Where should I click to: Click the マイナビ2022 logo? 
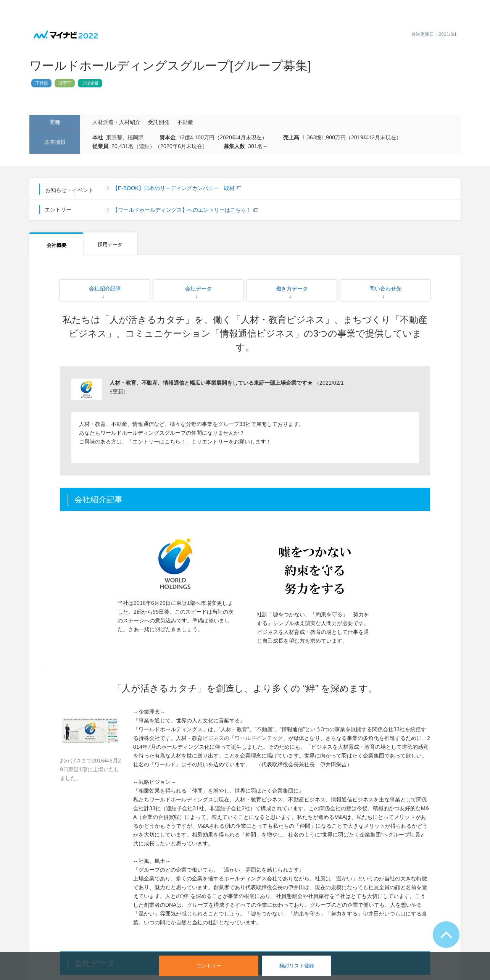[66, 35]
